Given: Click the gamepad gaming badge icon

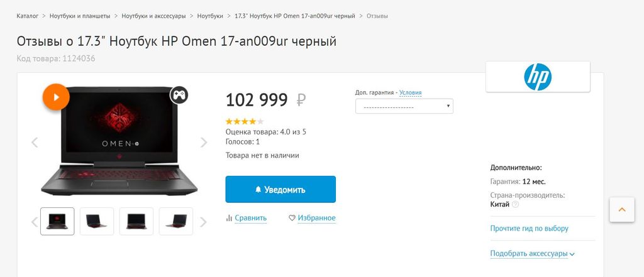Looking at the screenshot, I should (179, 95).
